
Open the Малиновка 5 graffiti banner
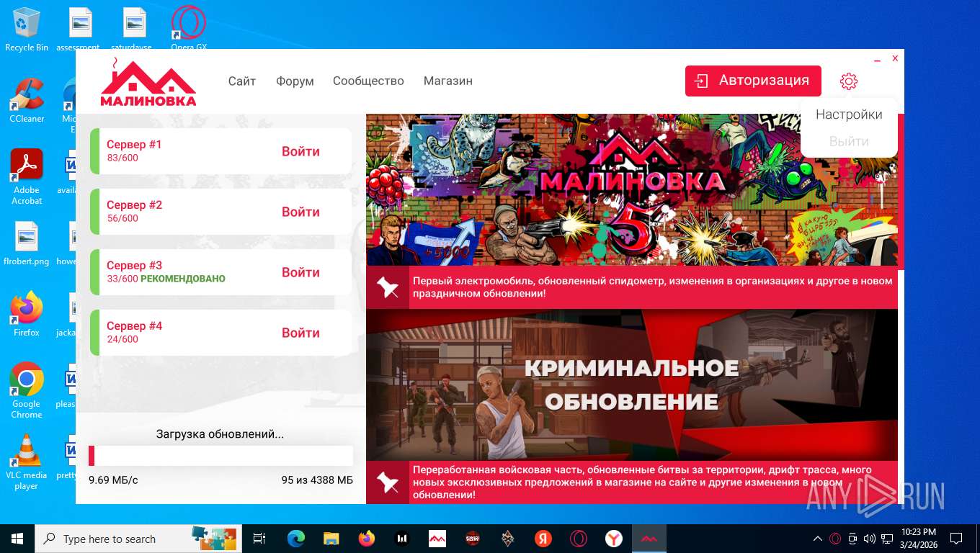tap(632, 190)
